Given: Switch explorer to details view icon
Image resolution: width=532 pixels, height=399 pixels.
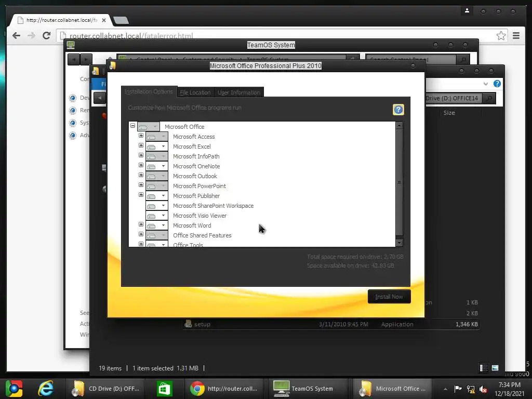Looking at the screenshot, I should tap(484, 368).
